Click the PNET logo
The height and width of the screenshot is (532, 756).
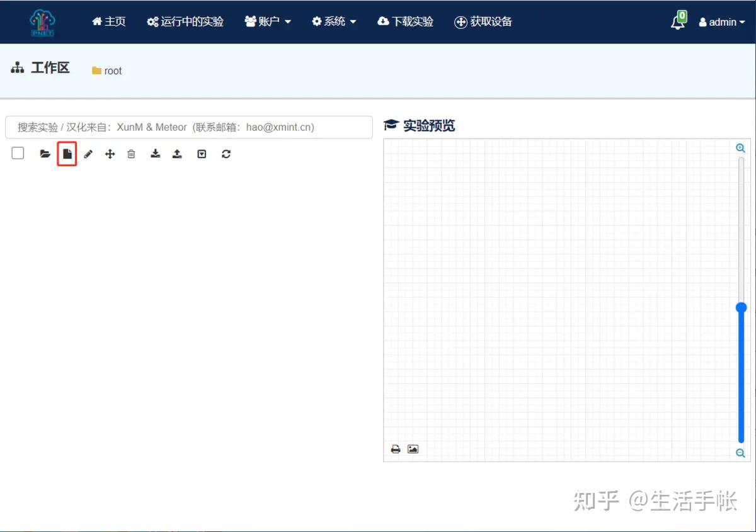pyautogui.click(x=43, y=22)
